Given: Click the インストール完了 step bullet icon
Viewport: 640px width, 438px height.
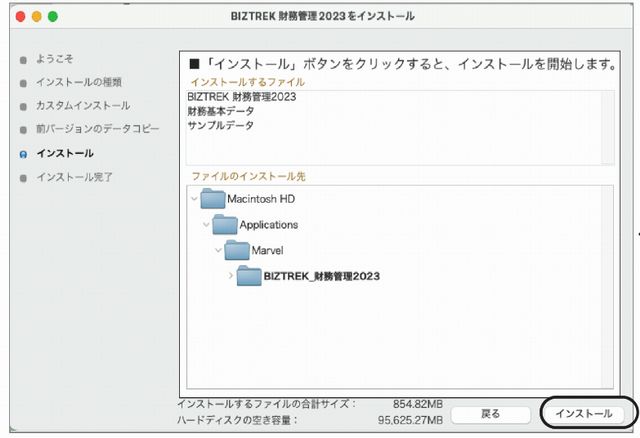Looking at the screenshot, I should point(23,178).
